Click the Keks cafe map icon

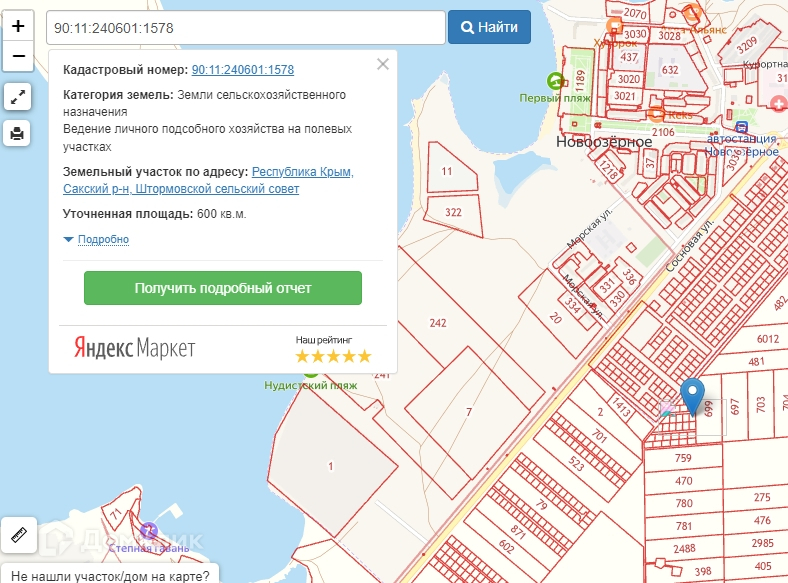657,115
